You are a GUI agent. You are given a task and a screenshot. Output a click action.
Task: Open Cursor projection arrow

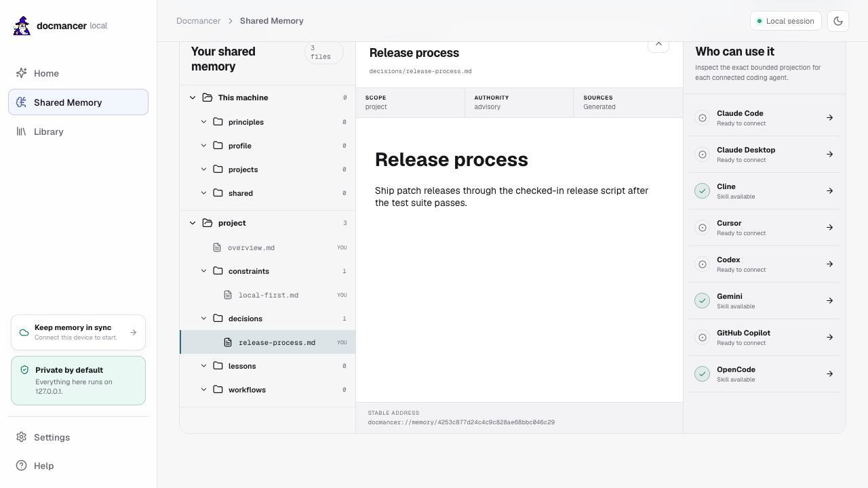(x=830, y=228)
